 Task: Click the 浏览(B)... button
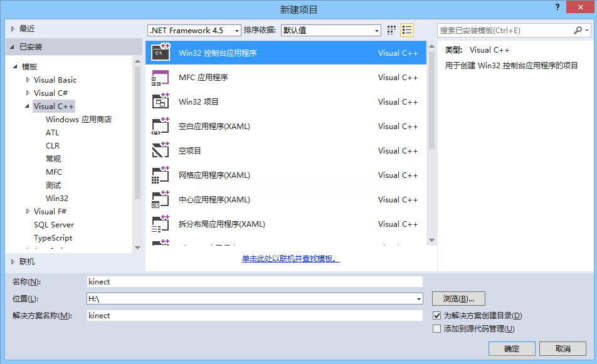click(458, 299)
